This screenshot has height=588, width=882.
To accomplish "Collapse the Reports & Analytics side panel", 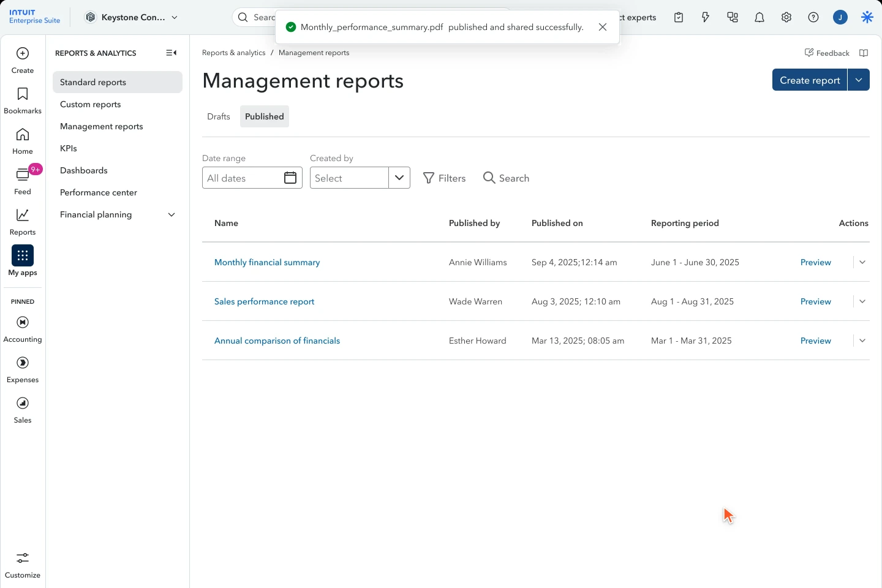I will (x=171, y=53).
